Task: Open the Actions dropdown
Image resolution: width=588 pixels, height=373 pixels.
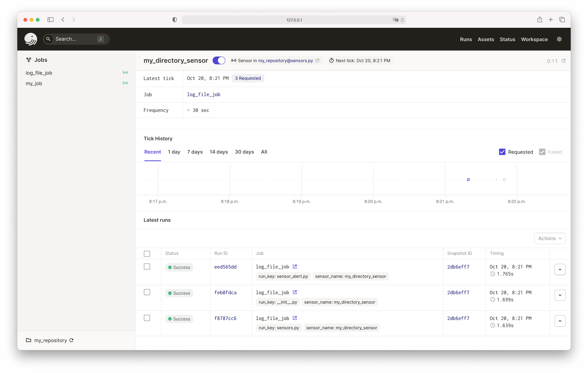Action: click(x=550, y=238)
